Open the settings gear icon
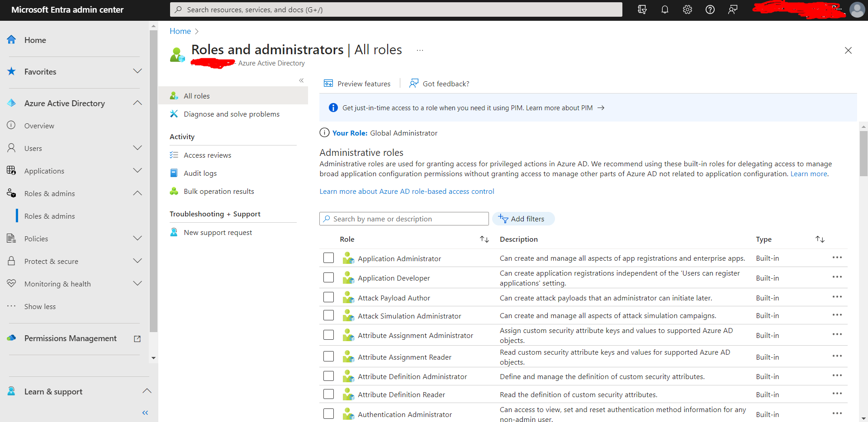868x422 pixels. tap(688, 9)
